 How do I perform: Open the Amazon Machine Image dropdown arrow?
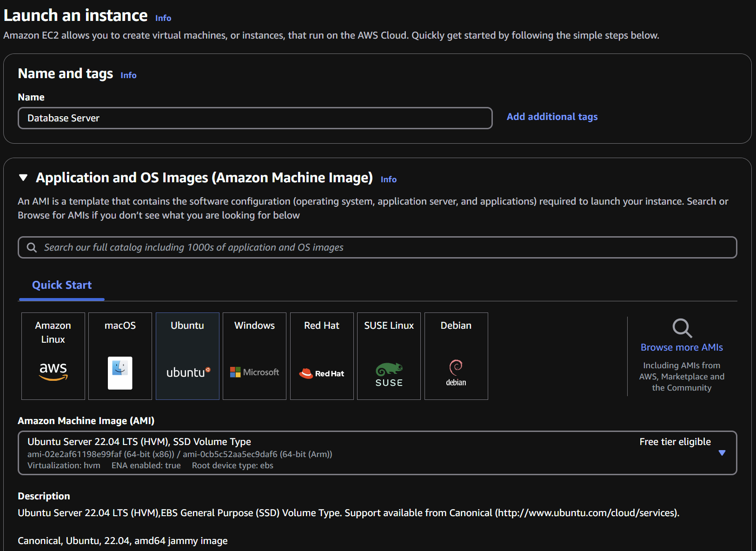coord(722,453)
